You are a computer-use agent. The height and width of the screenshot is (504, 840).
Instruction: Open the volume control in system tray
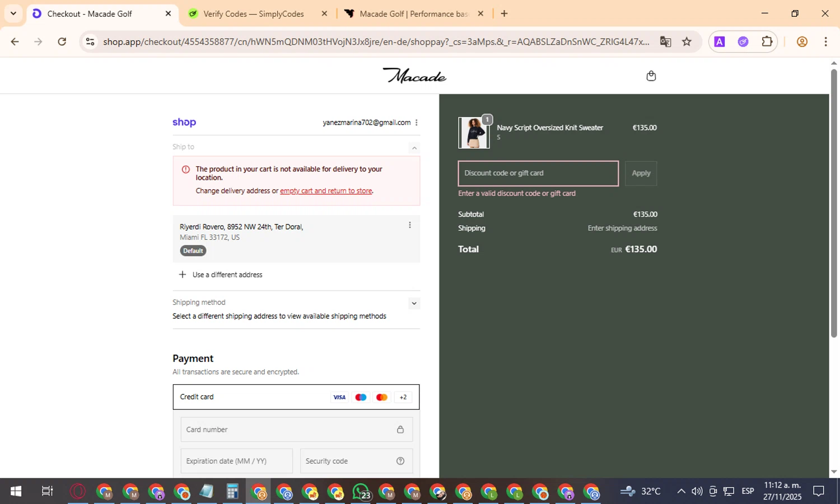coord(697,491)
